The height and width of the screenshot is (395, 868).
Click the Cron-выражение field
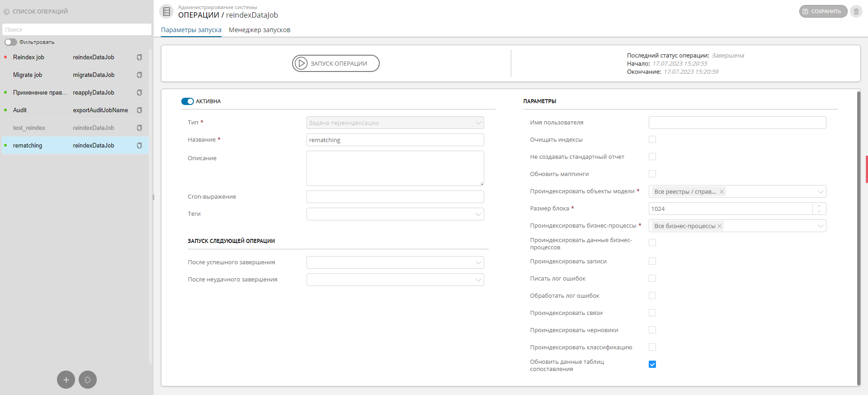[x=395, y=197]
